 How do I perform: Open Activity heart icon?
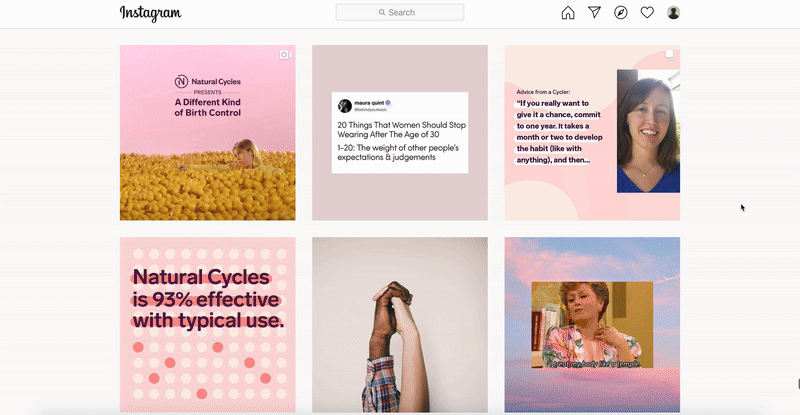[647, 12]
